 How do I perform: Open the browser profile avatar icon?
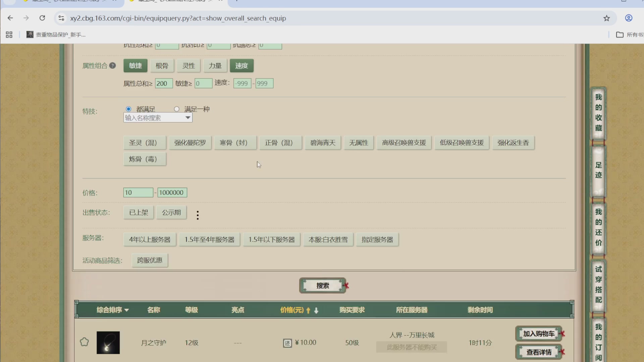coord(629,18)
